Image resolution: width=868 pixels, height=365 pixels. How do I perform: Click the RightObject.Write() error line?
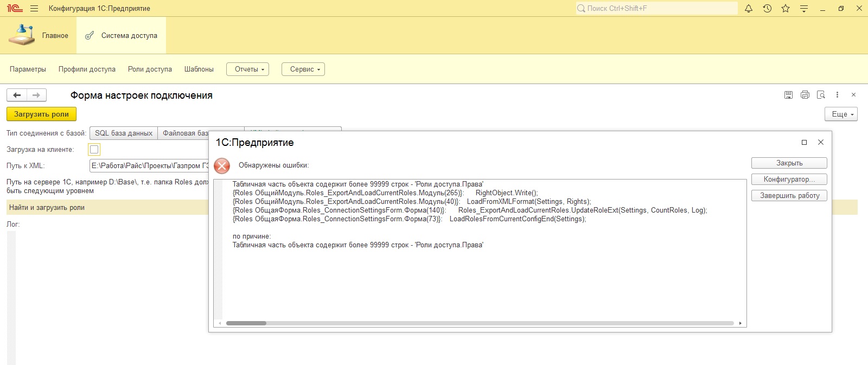(385, 193)
